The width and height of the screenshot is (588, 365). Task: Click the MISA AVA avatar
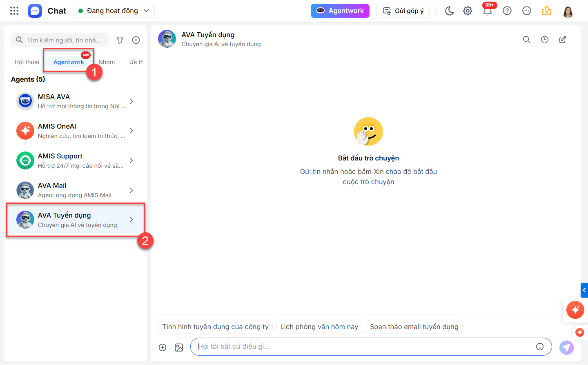(25, 101)
